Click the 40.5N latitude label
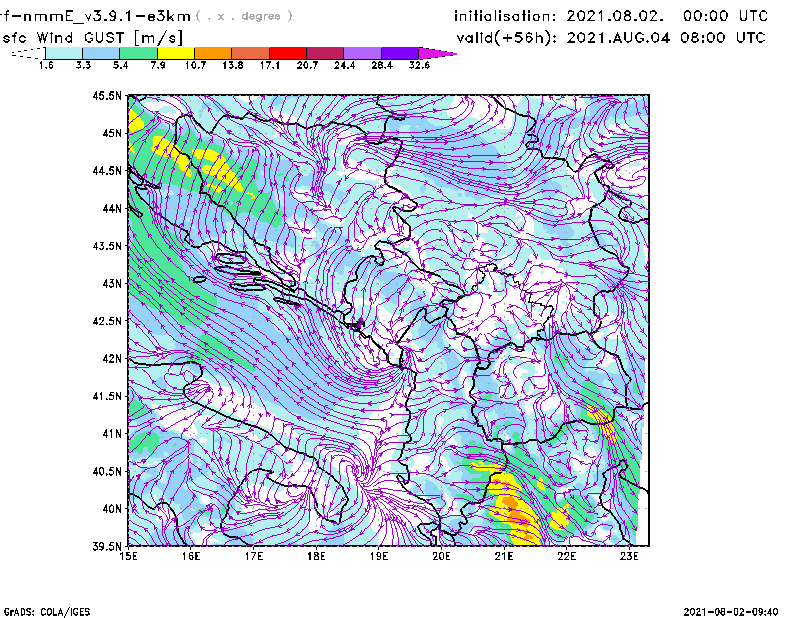Screen dimensions: 800x618 pos(107,472)
